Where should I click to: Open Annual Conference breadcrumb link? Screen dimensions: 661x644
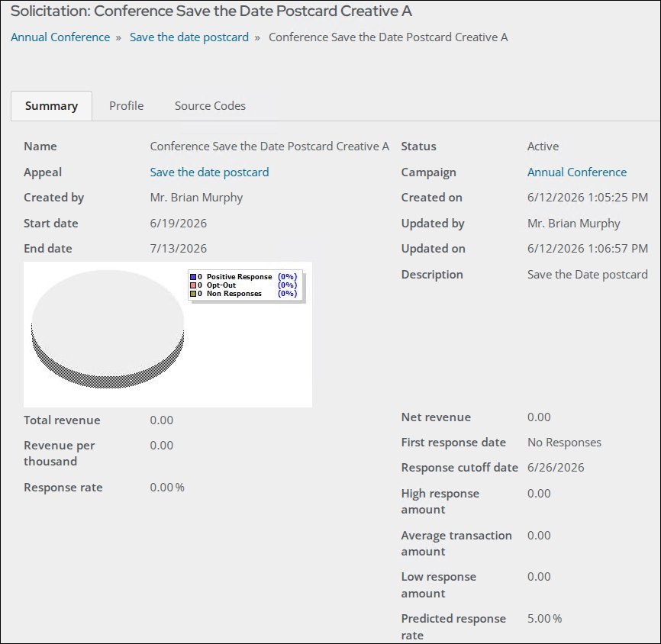pyautogui.click(x=60, y=37)
